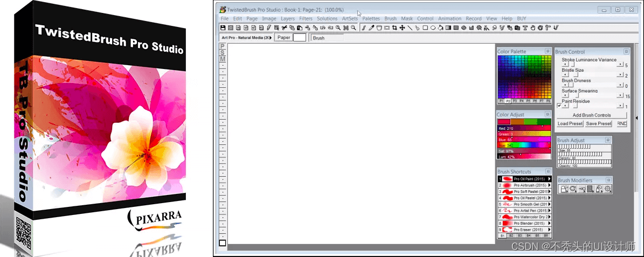Click first Brush Modifiers icon
Screen dimensions: 644x257
[x=564, y=189]
